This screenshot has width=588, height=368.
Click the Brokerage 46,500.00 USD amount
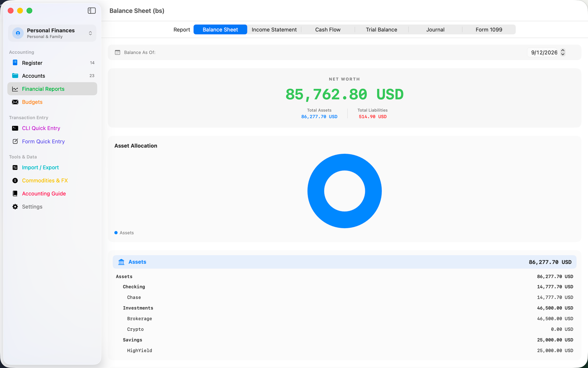555,319
